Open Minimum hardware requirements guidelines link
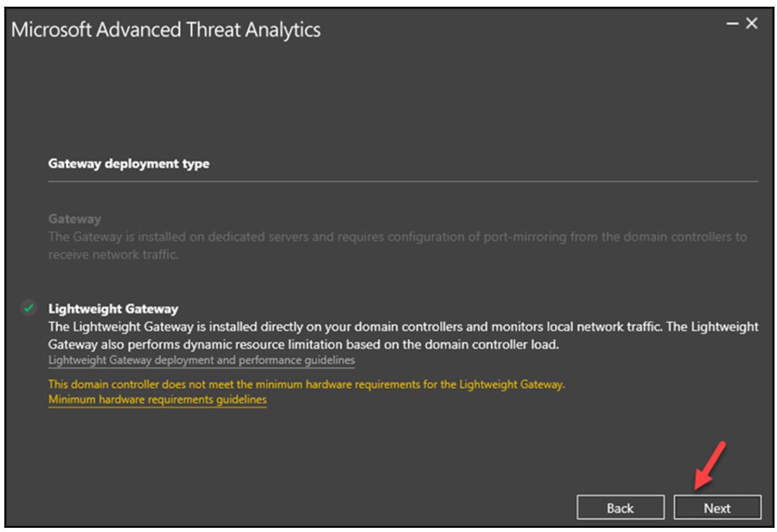The width and height of the screenshot is (777, 532). 157,400
